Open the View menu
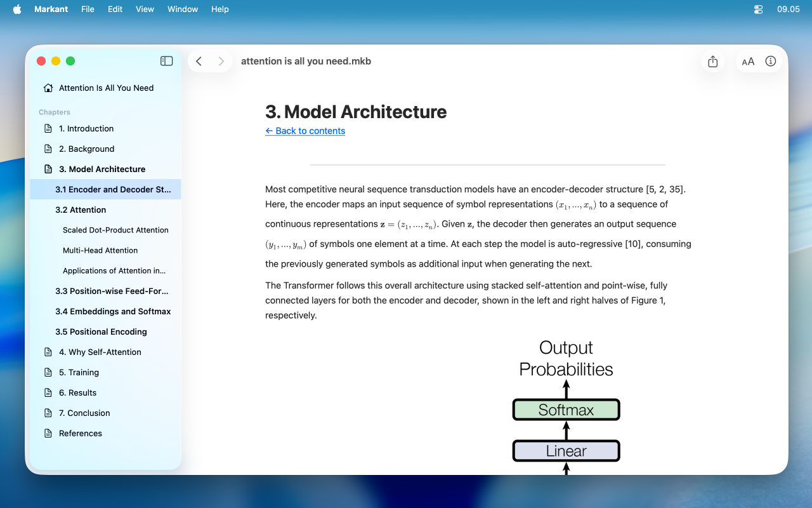The width and height of the screenshot is (812, 508). 145,9
